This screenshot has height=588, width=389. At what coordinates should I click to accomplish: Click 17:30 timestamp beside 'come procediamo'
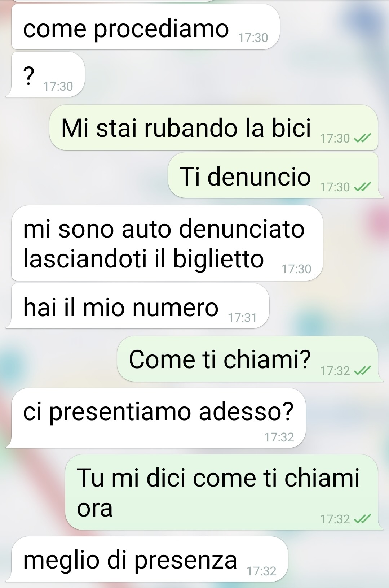253,38
